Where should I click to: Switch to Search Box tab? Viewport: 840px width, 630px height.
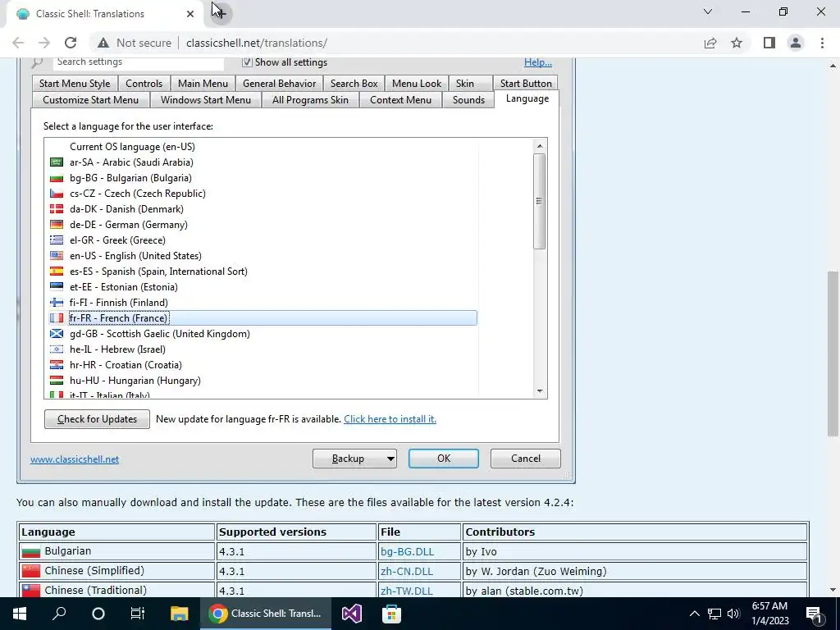point(354,84)
